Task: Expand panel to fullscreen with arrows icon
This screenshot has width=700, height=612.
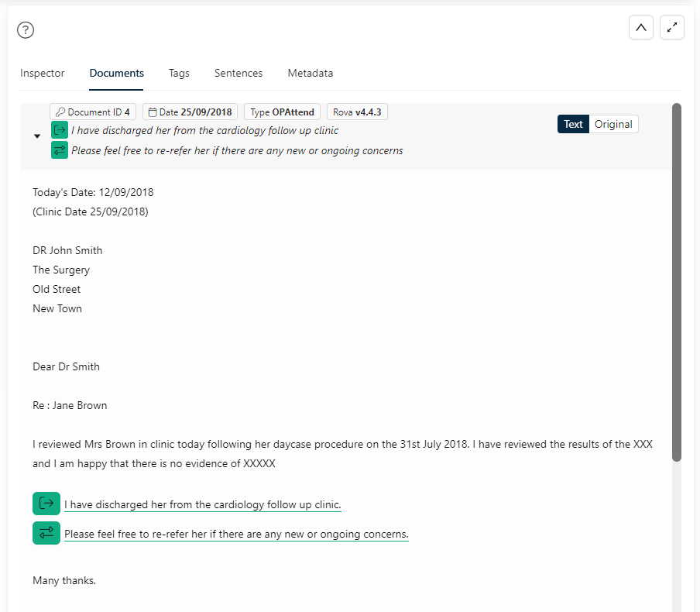Action: point(672,27)
